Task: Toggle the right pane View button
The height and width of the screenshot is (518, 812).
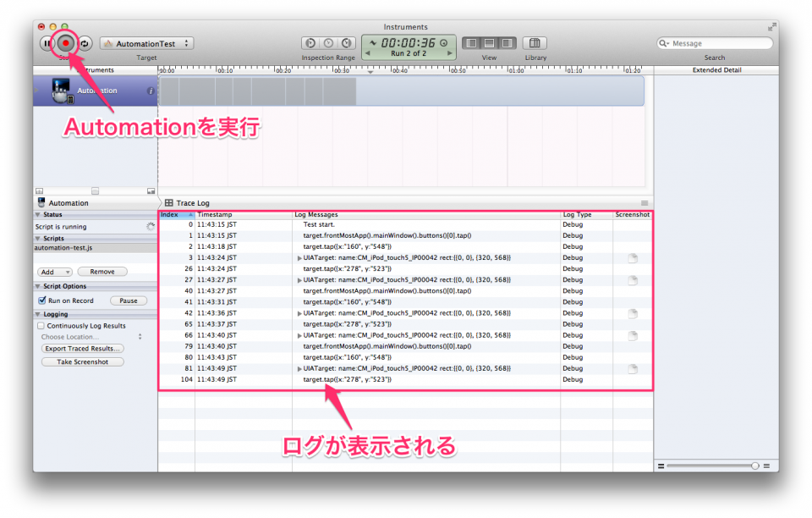Action: 507,43
